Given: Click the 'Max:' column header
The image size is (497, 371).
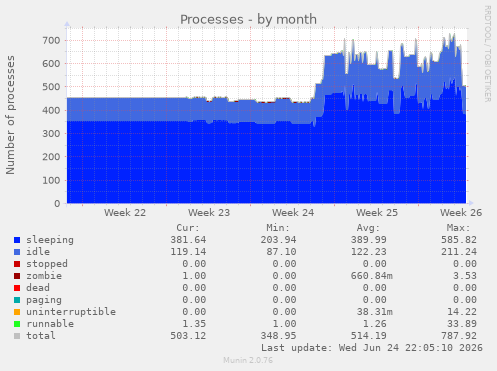Looking at the screenshot, I should point(458,228).
